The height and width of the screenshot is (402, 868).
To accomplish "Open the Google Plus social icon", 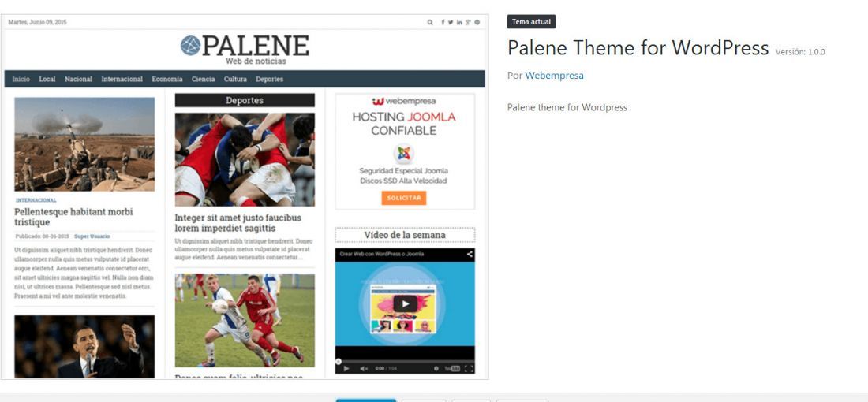I will 468,23.
